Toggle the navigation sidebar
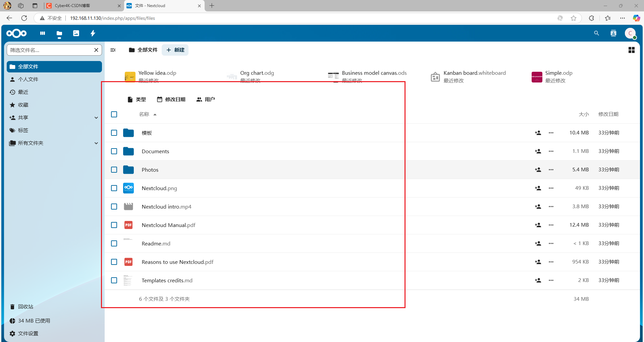Image resolution: width=644 pixels, height=342 pixels. pyautogui.click(x=113, y=50)
